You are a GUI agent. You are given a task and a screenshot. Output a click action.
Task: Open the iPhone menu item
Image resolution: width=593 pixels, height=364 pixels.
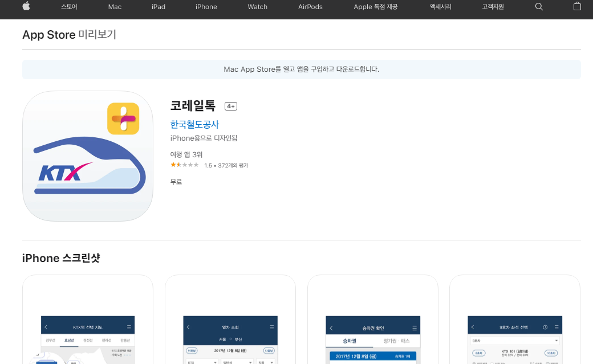pos(206,7)
